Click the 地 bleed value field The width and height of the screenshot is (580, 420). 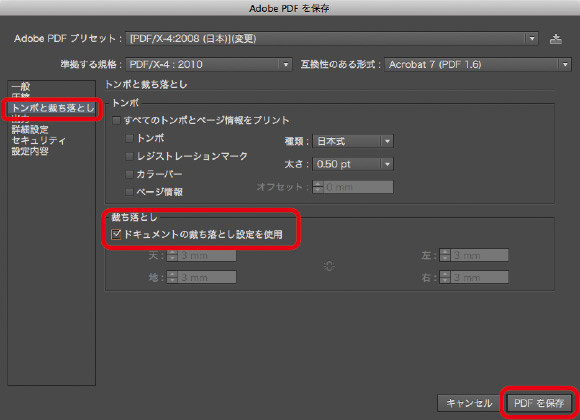pos(206,277)
